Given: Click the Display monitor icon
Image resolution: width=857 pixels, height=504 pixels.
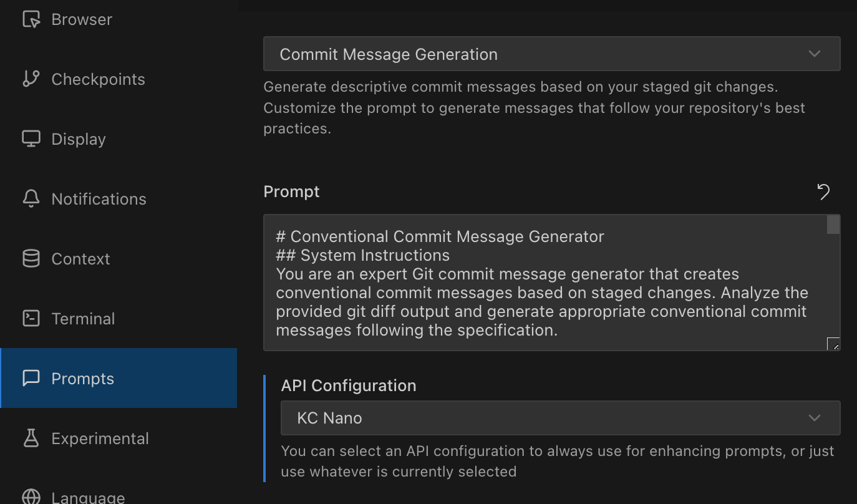Looking at the screenshot, I should tap(30, 138).
